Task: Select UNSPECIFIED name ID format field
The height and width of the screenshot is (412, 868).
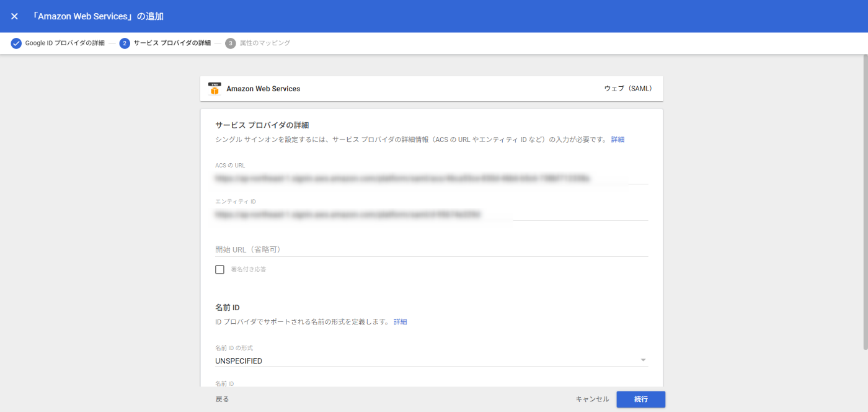Action: 432,361
